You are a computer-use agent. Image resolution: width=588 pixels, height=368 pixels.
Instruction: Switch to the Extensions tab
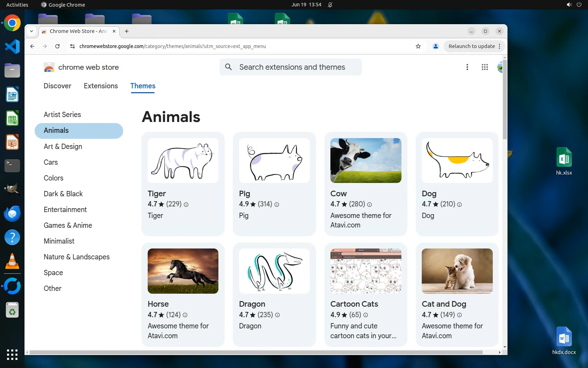tap(101, 86)
